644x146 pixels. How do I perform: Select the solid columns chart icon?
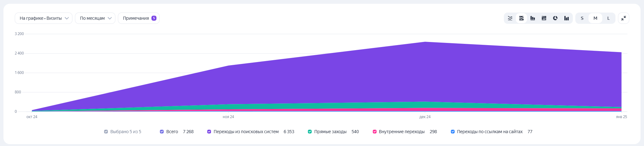(x=567, y=18)
